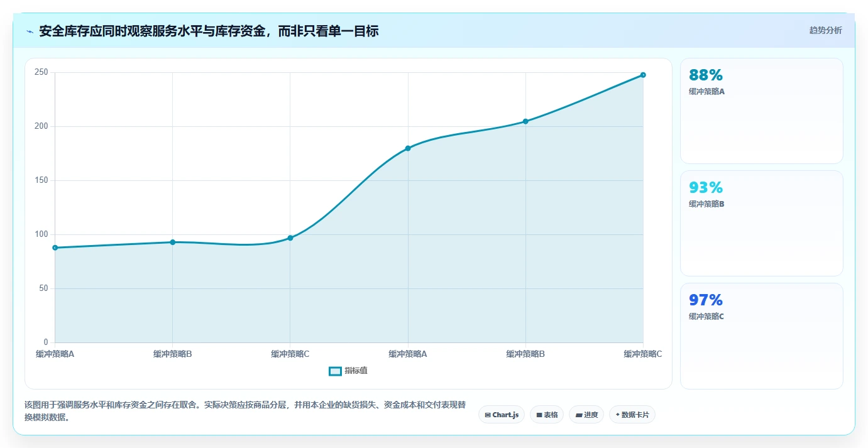
Task: Click 缓冲策略B label under 93%
Action: click(x=707, y=204)
